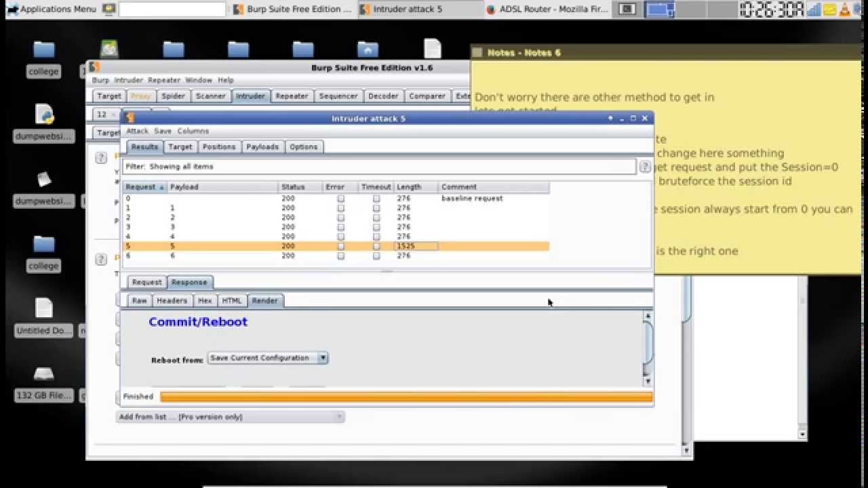This screenshot has width=868, height=488.
Task: Focus the panel search box in taskbar
Action: 172,9
